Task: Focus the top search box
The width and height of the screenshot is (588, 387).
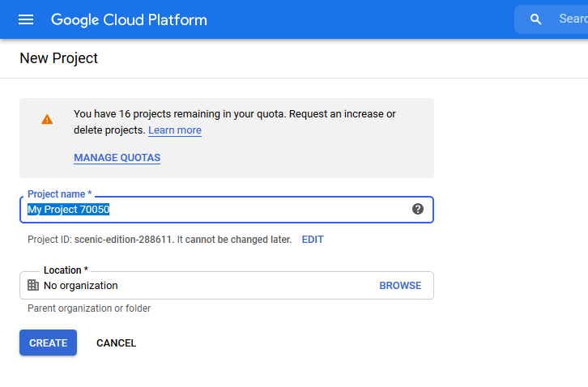Action: click(x=572, y=19)
